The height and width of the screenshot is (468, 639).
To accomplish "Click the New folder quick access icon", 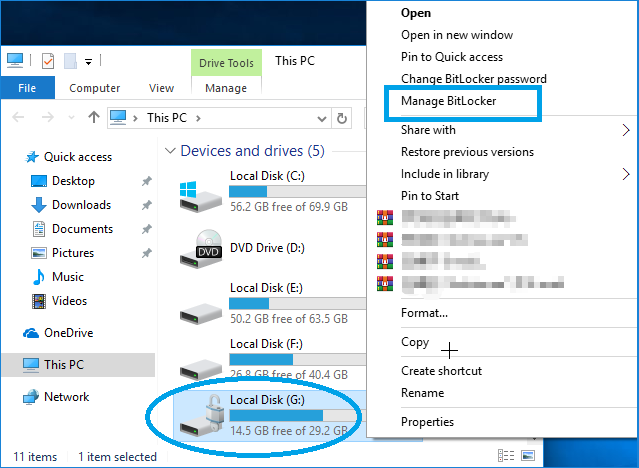I will click(x=70, y=61).
